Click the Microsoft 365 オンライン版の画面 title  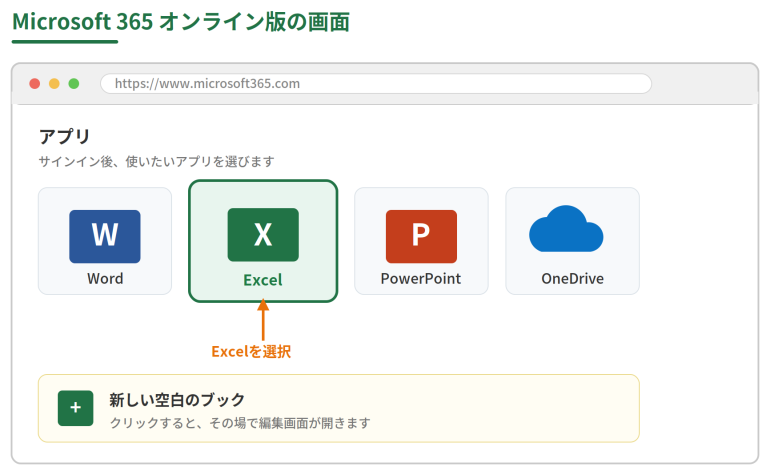click(181, 22)
